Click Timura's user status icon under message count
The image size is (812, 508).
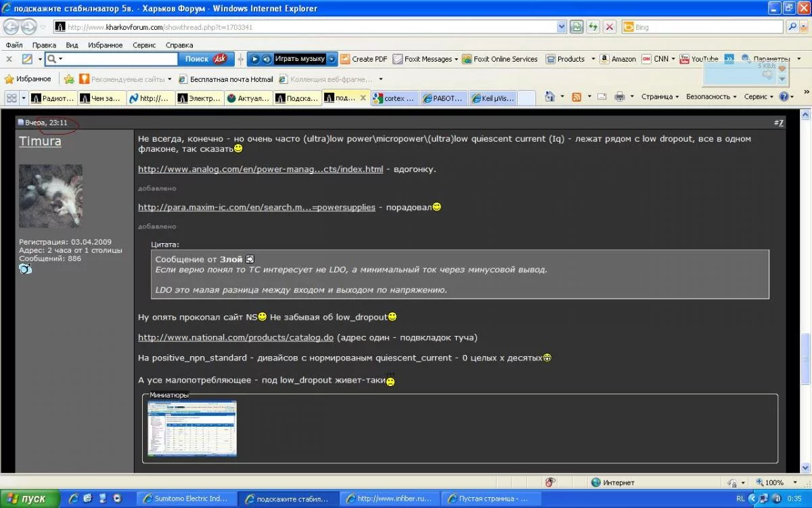pyautogui.click(x=25, y=269)
